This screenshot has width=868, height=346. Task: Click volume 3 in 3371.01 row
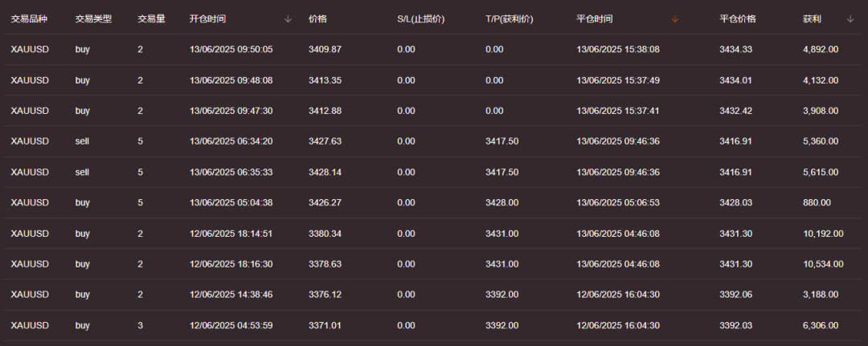[x=140, y=325]
